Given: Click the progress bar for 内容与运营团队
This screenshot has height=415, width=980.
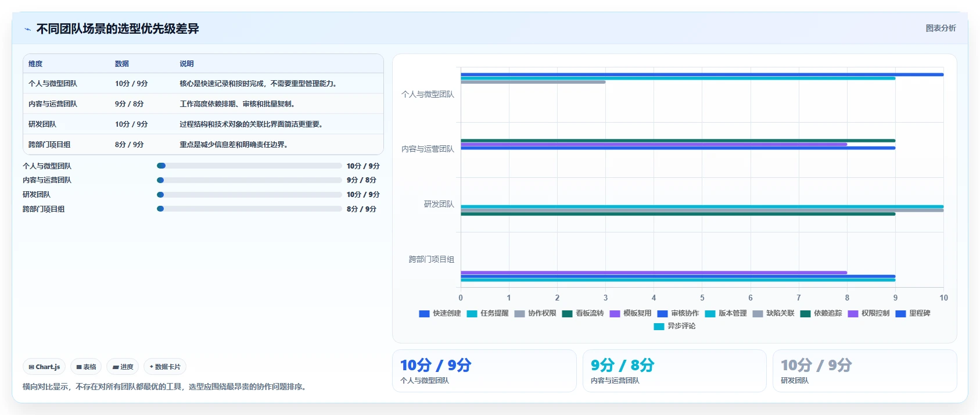Looking at the screenshot, I should tap(249, 180).
